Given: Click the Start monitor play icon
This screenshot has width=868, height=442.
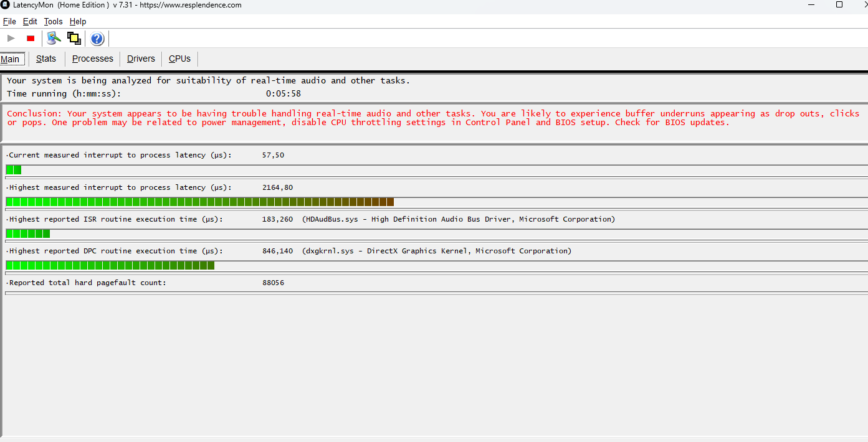Looking at the screenshot, I should tap(11, 38).
